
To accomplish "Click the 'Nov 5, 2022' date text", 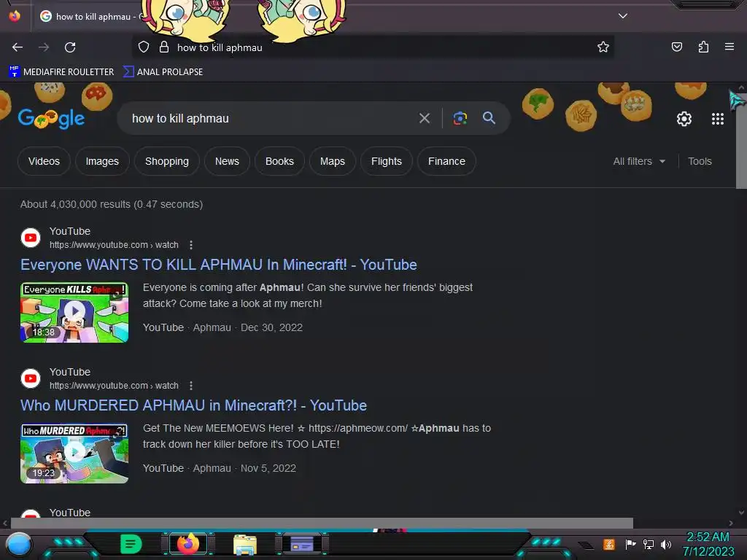I will [x=268, y=468].
